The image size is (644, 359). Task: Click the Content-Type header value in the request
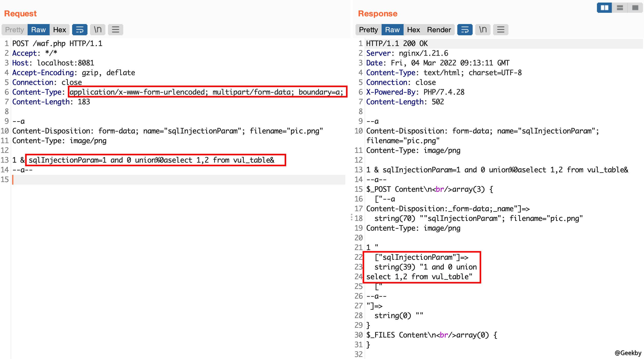pyautogui.click(x=207, y=92)
